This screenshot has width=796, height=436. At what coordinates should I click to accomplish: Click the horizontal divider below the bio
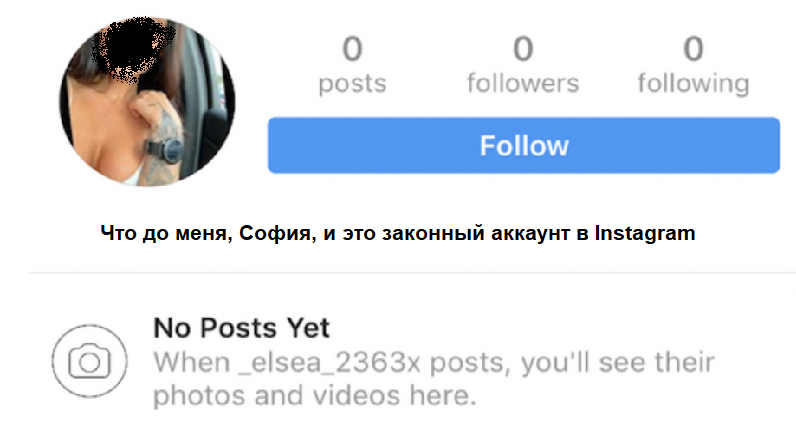(412, 273)
